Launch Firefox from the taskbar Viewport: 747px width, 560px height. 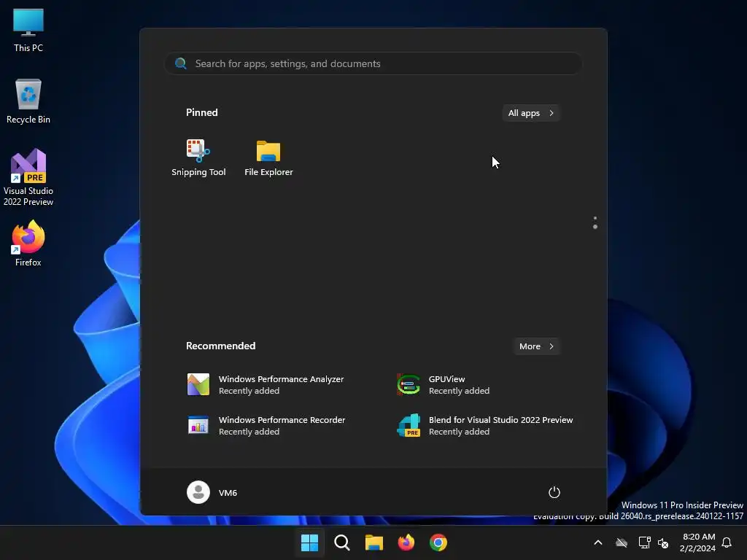406,542
